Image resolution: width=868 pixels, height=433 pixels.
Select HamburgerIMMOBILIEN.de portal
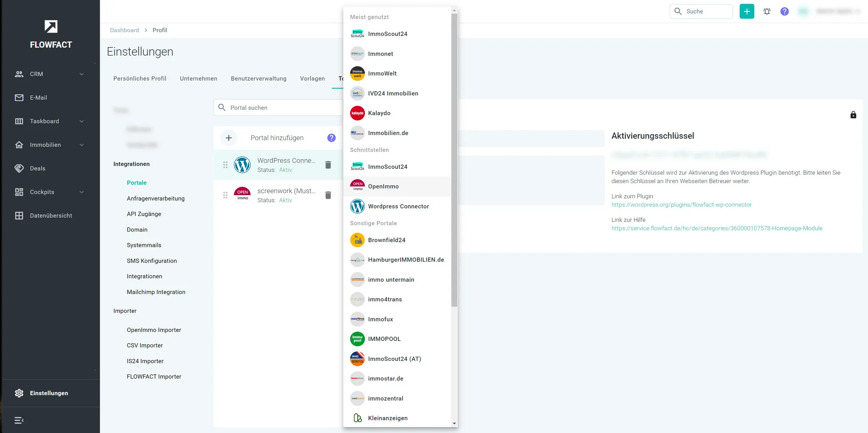tap(397, 260)
